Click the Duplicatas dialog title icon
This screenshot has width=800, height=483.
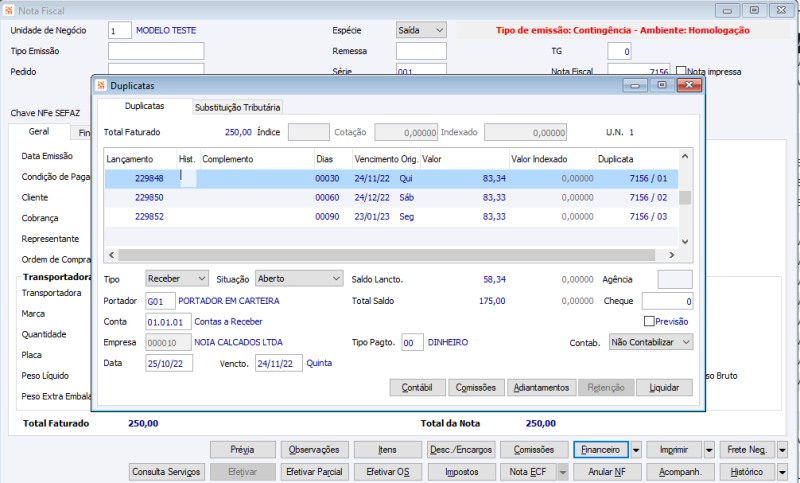tap(100, 86)
